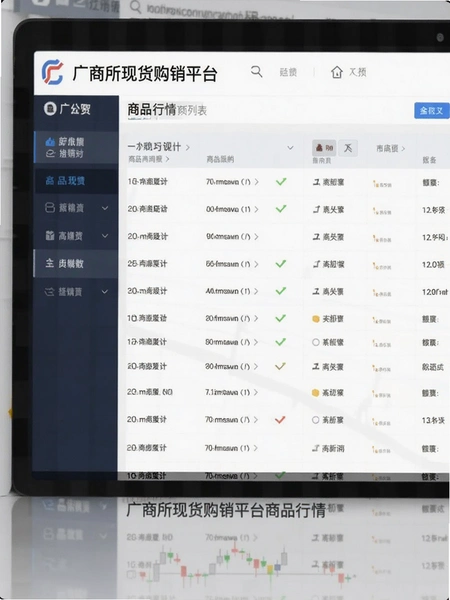Select the yellow dot status in 7.1 row
Image resolution: width=450 pixels, height=600 pixels.
315,393
